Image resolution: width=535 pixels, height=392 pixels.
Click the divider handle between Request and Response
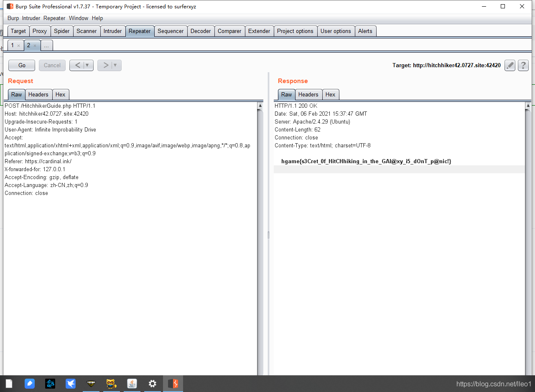point(268,235)
